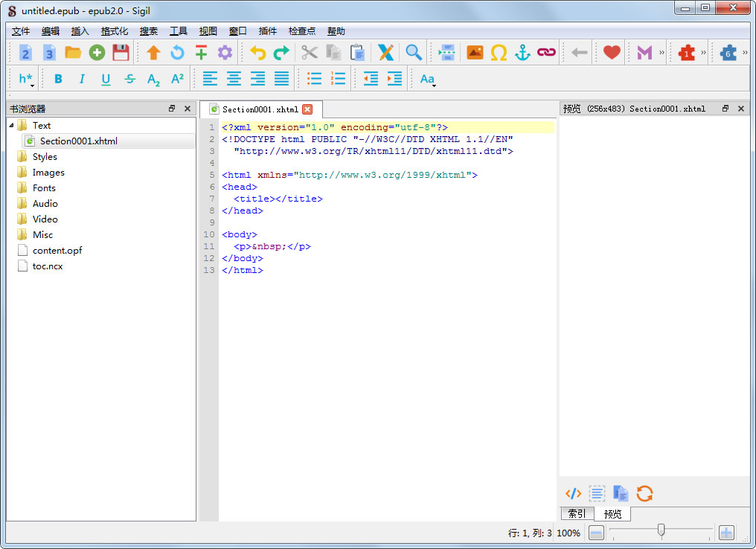Open the Aa change case dropdown
Viewport: 756px width, 549px height.
(427, 79)
